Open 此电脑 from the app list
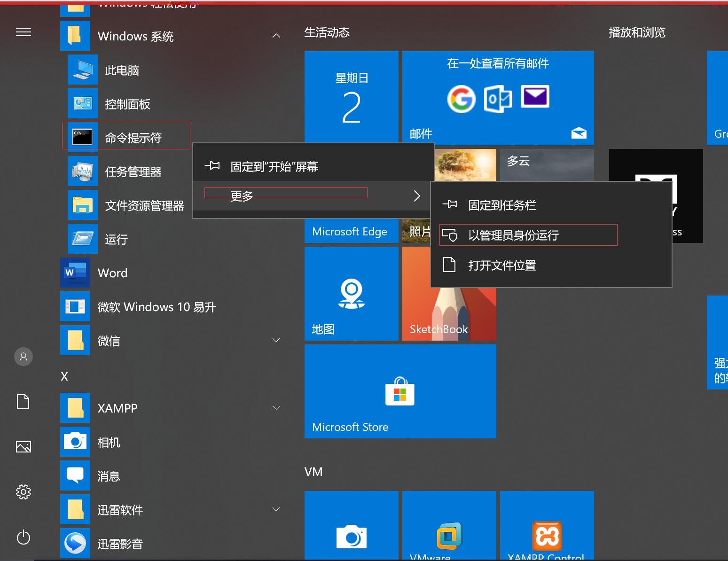The width and height of the screenshot is (728, 561). [174, 70]
